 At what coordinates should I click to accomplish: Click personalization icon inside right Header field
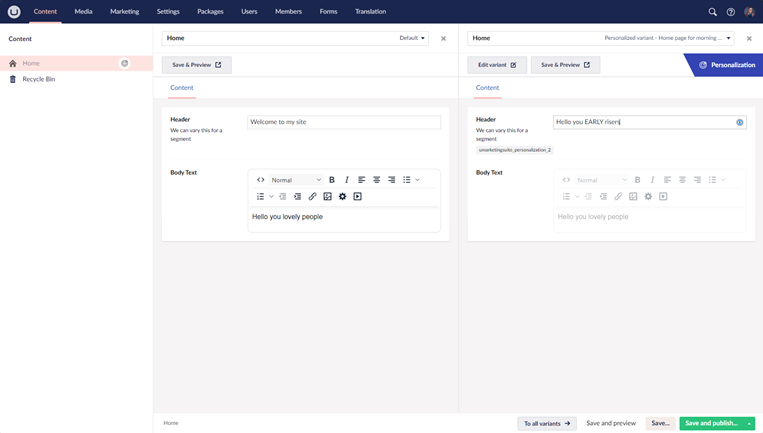(x=740, y=122)
